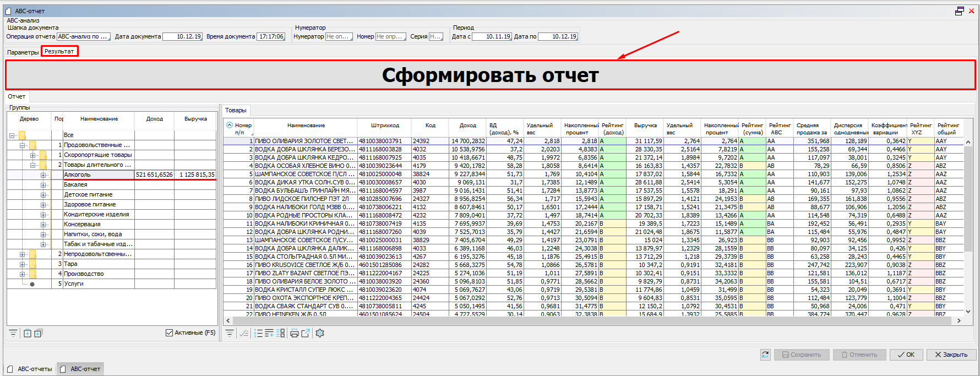Switch to the Параметры tab
980x376 pixels.
click(23, 52)
